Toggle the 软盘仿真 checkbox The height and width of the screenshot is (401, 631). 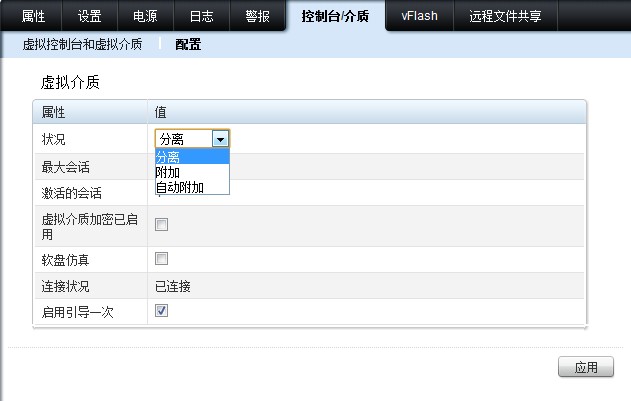pos(161,258)
